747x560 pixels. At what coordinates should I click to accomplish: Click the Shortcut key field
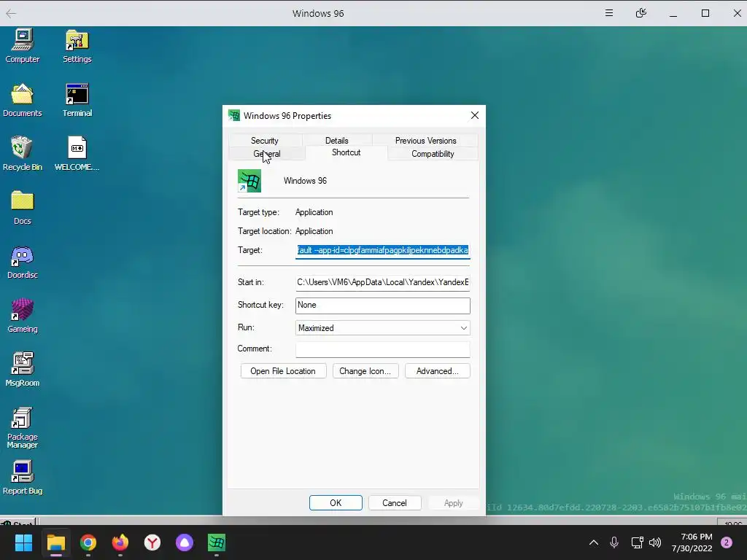[x=382, y=306]
